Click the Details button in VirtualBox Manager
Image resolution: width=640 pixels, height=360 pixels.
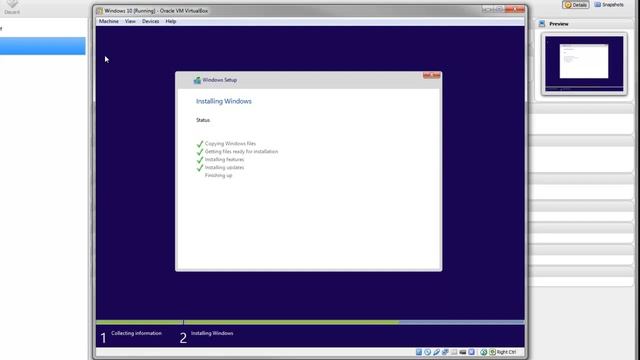coord(576,5)
